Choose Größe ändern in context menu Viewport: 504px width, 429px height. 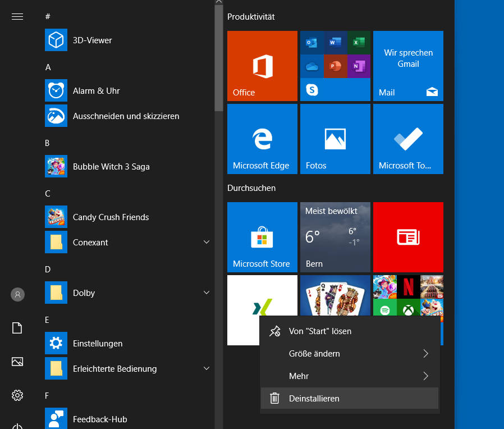click(x=350, y=353)
